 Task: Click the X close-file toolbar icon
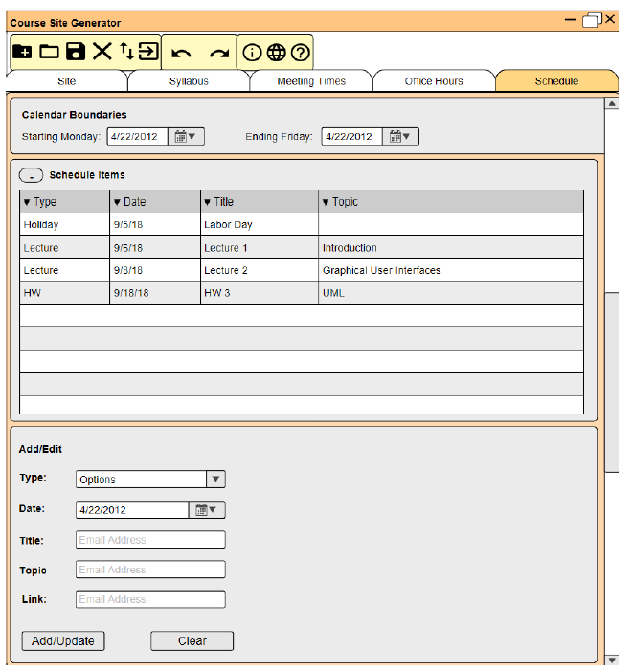(102, 52)
